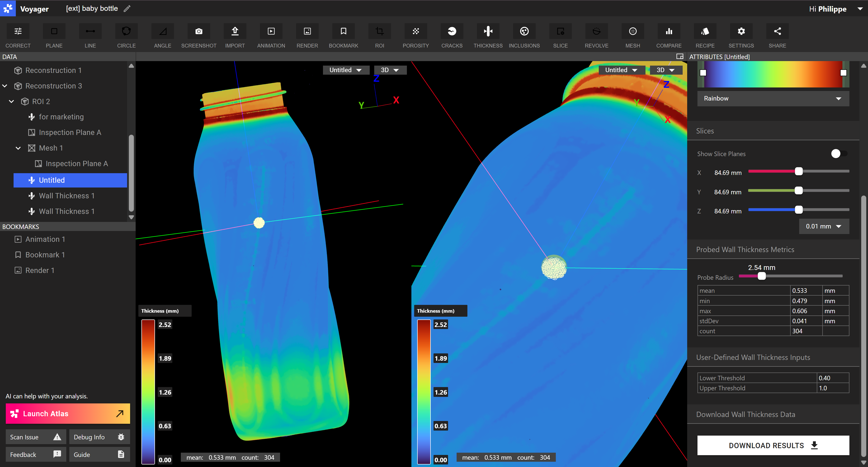
Task: Click left white gradient endpoint handle
Action: pos(703,72)
